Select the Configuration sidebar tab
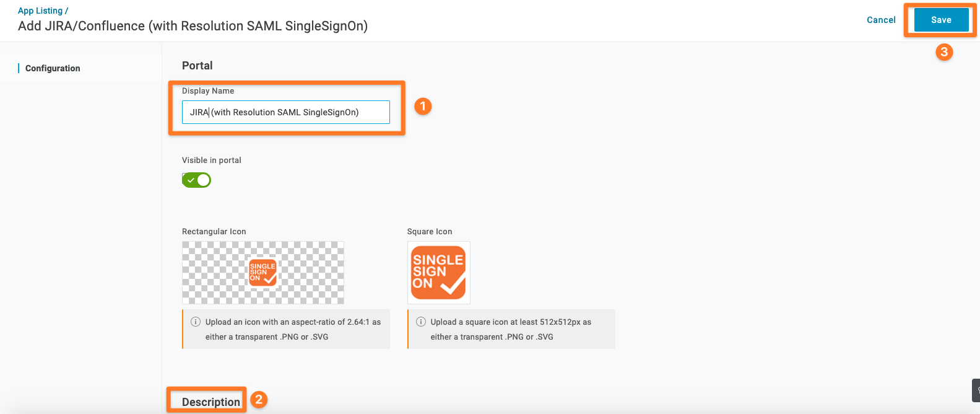980x414 pixels. (x=53, y=68)
